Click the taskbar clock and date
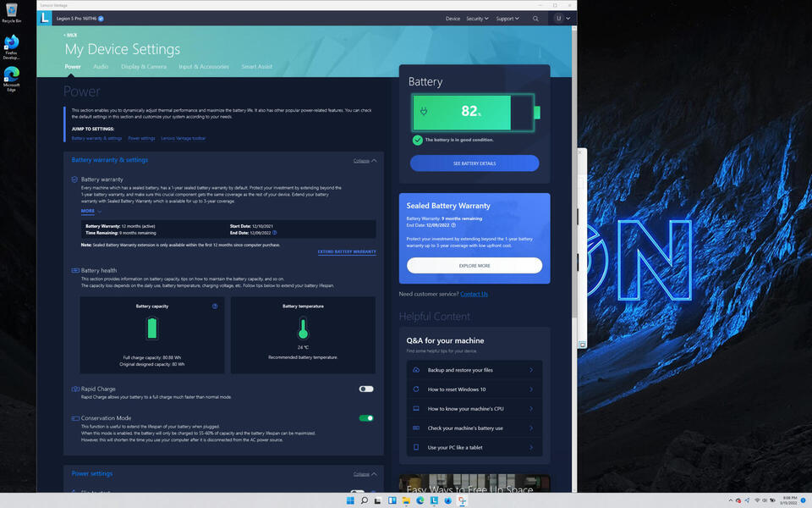This screenshot has width=812, height=508. coord(789,500)
